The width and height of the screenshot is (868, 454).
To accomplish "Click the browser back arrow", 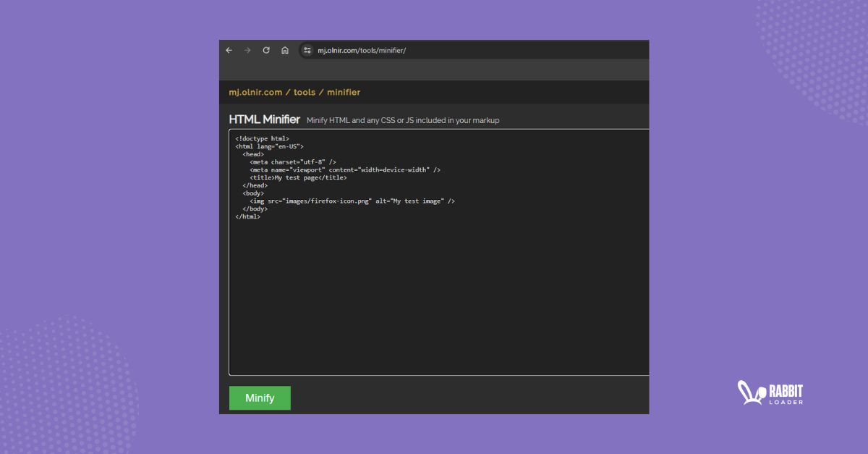I will [x=229, y=51].
